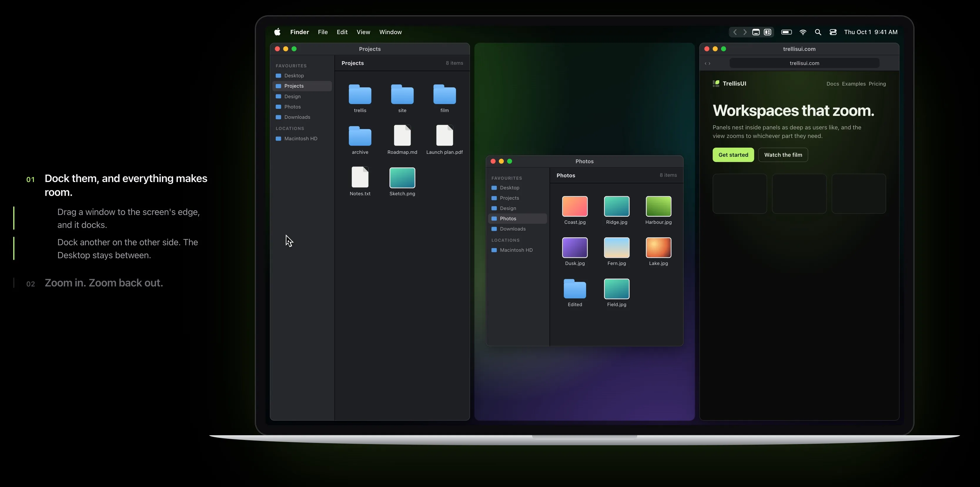Open the site folder icon
This screenshot has width=980, height=487.
coord(402,94)
